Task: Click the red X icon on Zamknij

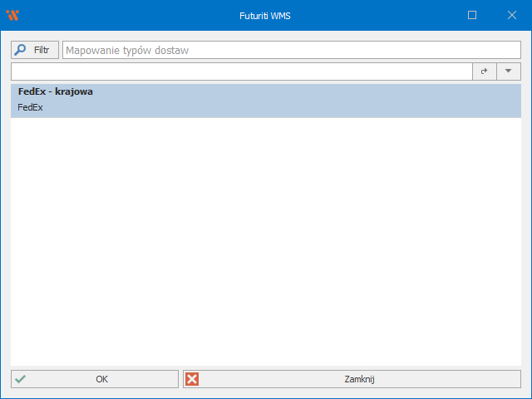Action: click(x=192, y=379)
